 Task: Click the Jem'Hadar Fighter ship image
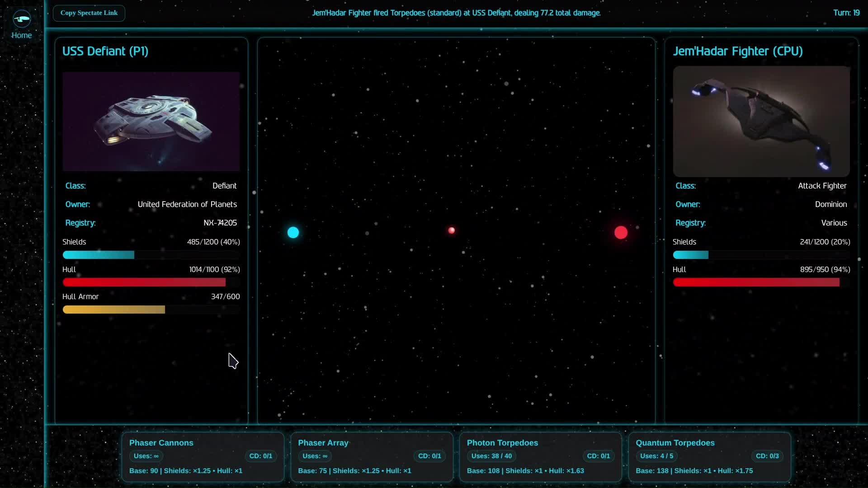coord(761,121)
